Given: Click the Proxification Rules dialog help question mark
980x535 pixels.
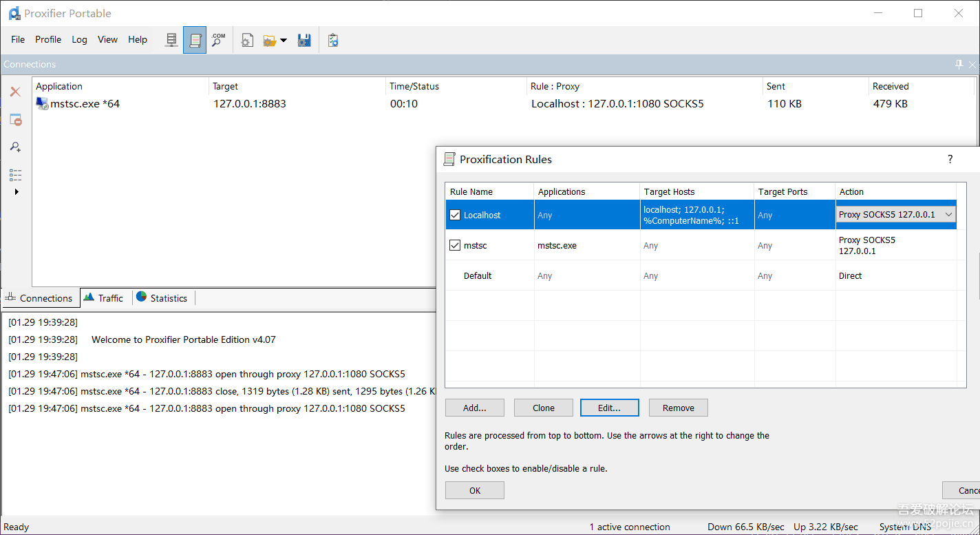Looking at the screenshot, I should [950, 159].
